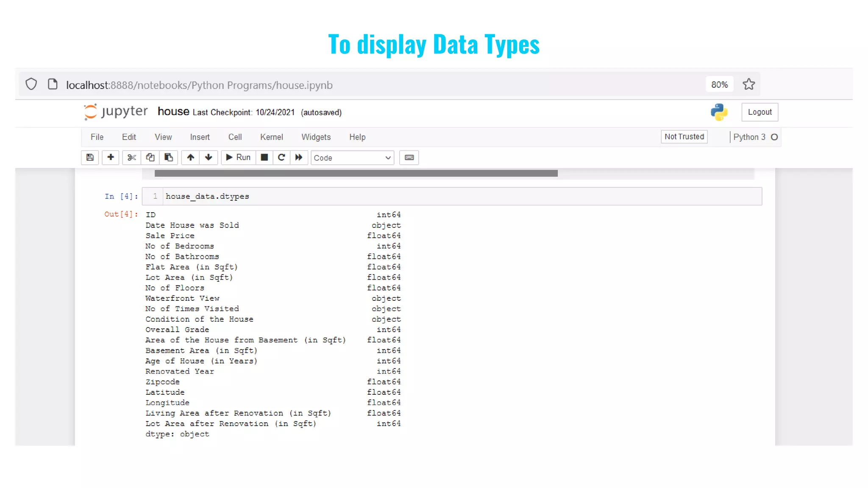Image resolution: width=868 pixels, height=488 pixels.
Task: Open the command palette keyboard icon
Action: (x=409, y=158)
